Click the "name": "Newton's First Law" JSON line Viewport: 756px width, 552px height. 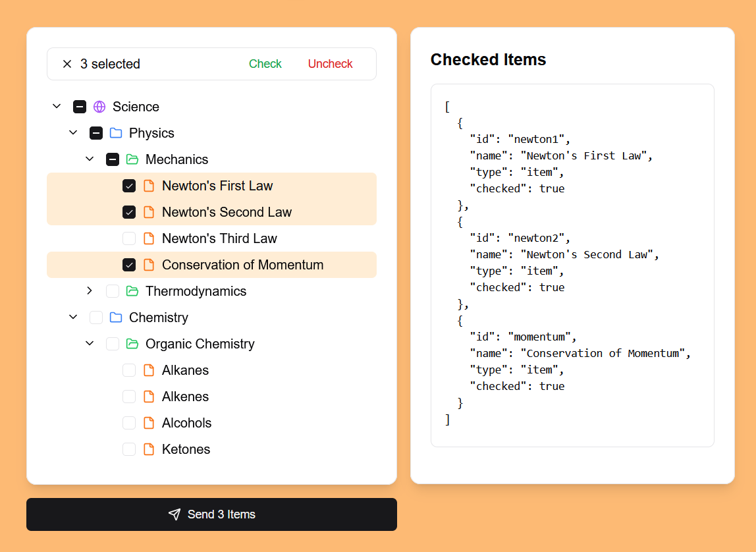point(561,155)
